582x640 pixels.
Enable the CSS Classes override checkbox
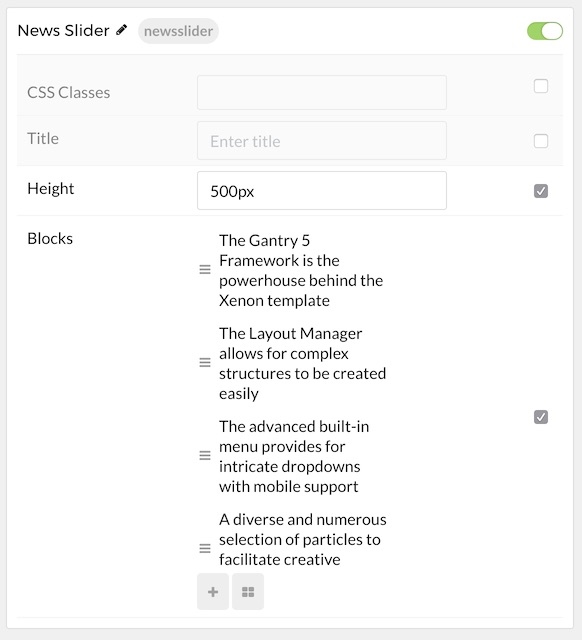(x=541, y=86)
